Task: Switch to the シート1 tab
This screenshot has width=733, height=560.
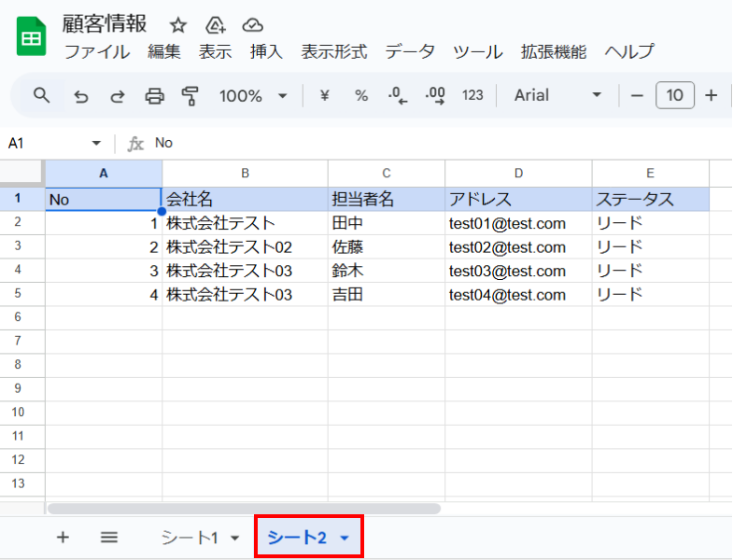Action: coord(189,538)
